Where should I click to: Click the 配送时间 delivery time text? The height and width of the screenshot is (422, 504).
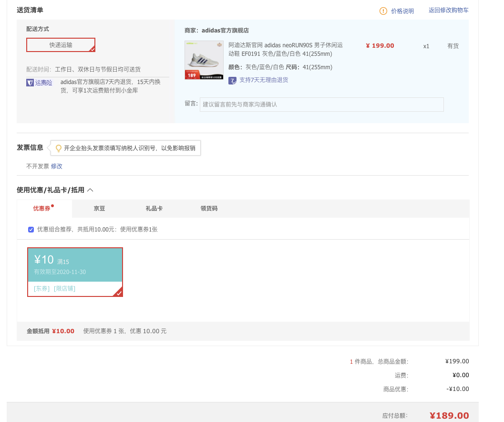point(83,69)
